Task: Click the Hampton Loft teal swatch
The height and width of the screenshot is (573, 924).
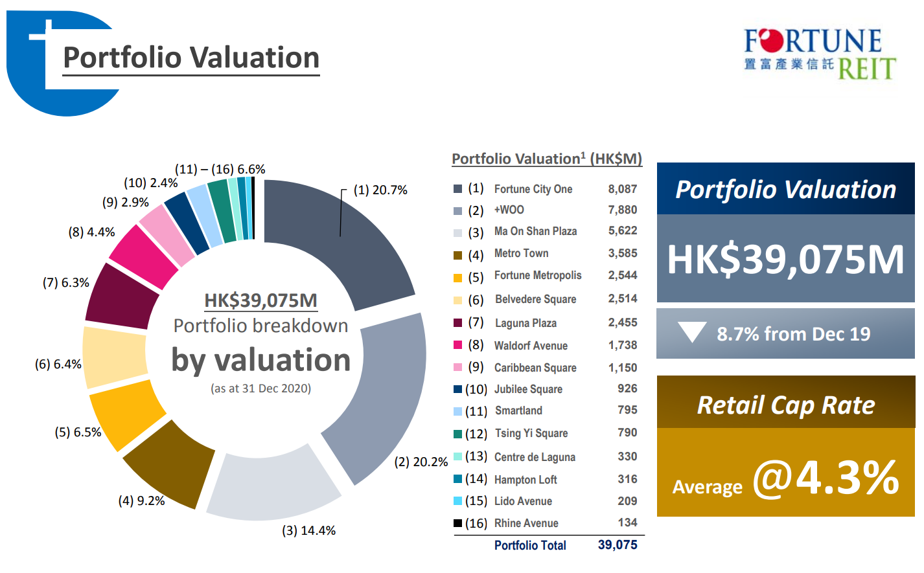Action: (457, 479)
